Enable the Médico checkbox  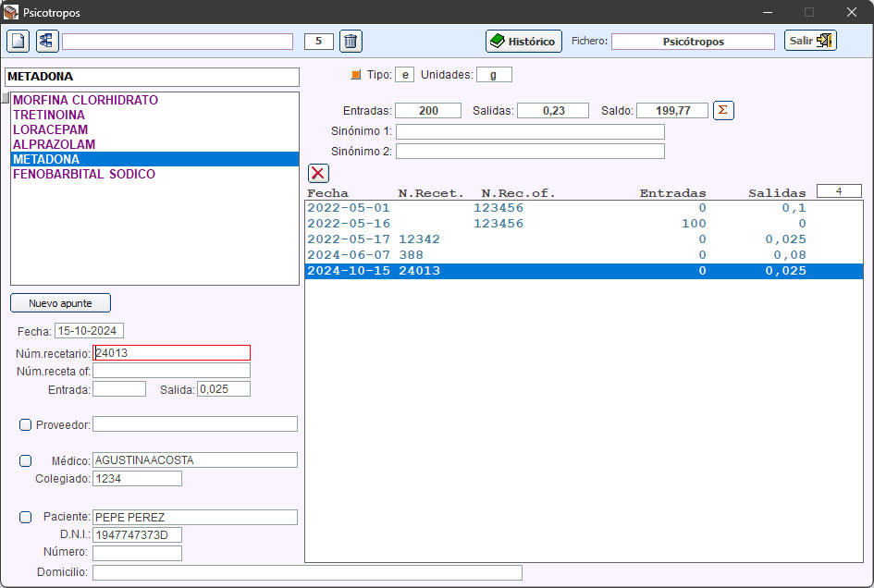tap(26, 460)
